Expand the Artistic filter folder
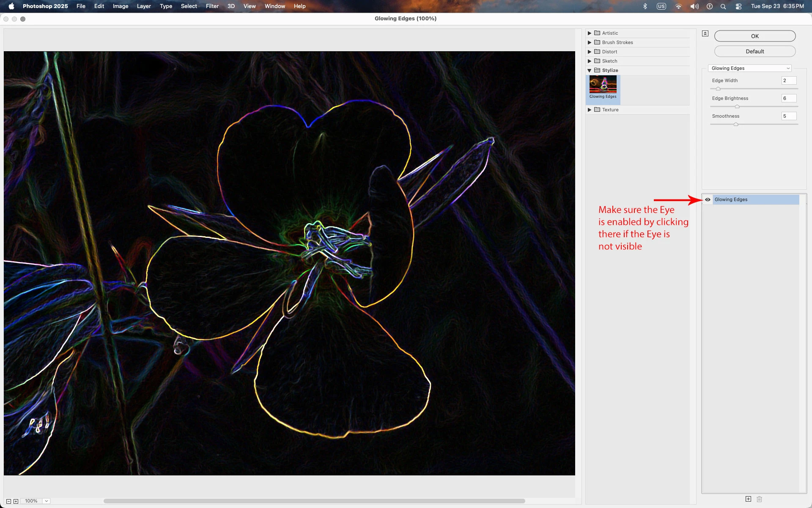This screenshot has width=812, height=508. (x=590, y=33)
